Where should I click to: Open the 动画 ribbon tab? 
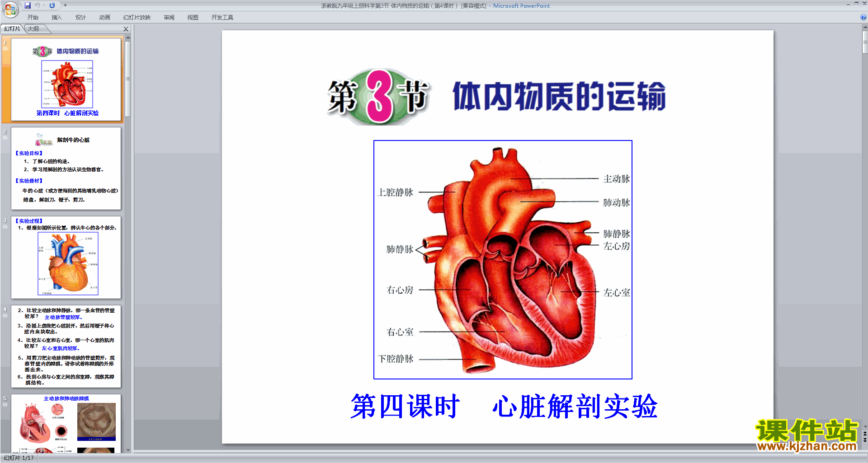pyautogui.click(x=104, y=18)
